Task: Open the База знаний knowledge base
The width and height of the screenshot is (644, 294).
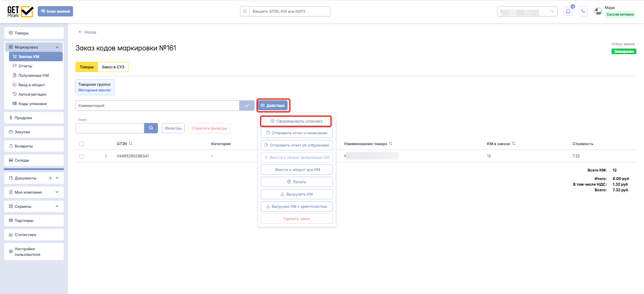Action: coord(56,11)
